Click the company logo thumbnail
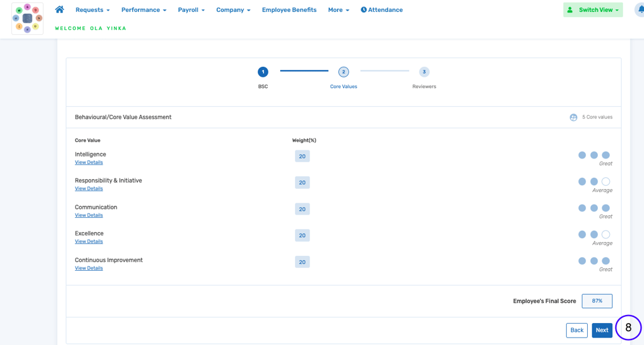The height and width of the screenshot is (345, 644). 27,19
